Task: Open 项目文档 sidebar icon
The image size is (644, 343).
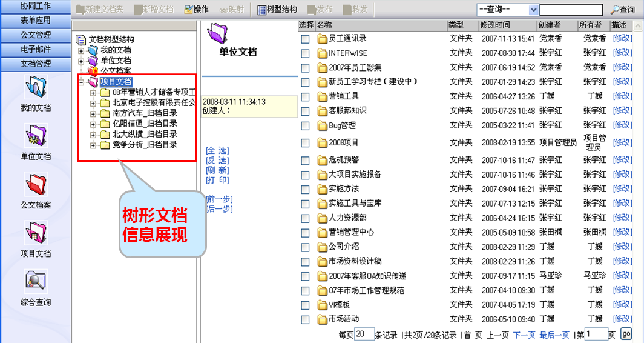Action: (x=35, y=233)
